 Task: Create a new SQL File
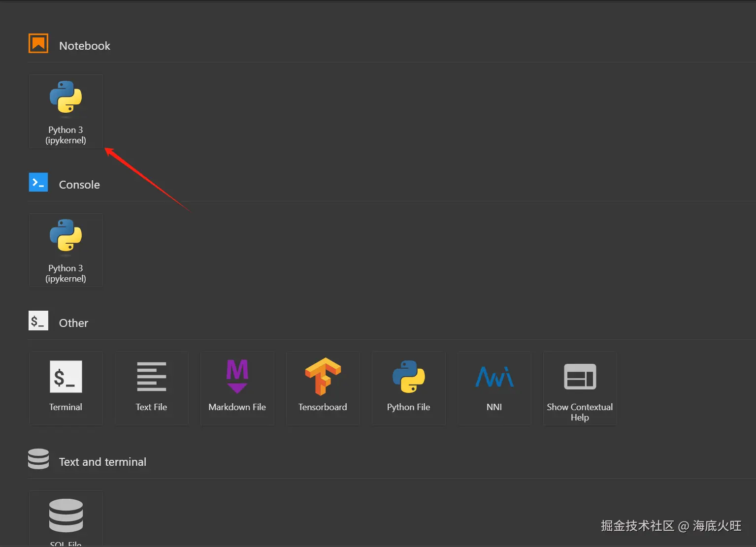(66, 518)
